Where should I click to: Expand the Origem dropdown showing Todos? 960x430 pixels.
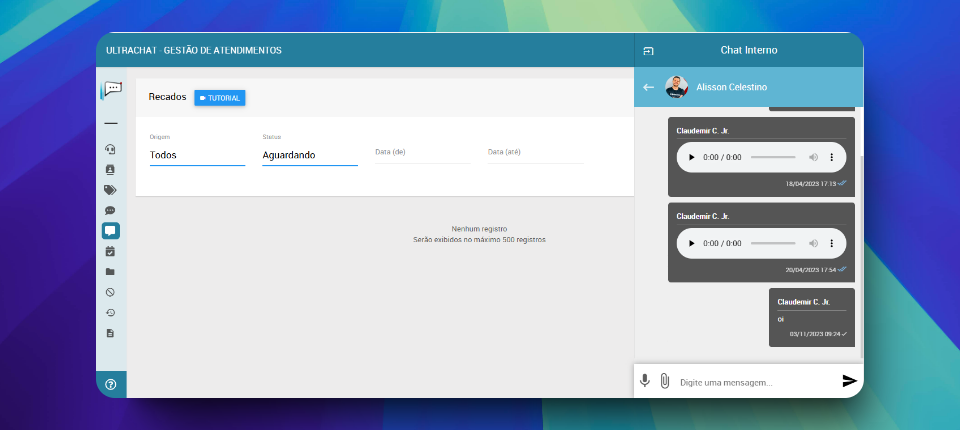click(197, 155)
